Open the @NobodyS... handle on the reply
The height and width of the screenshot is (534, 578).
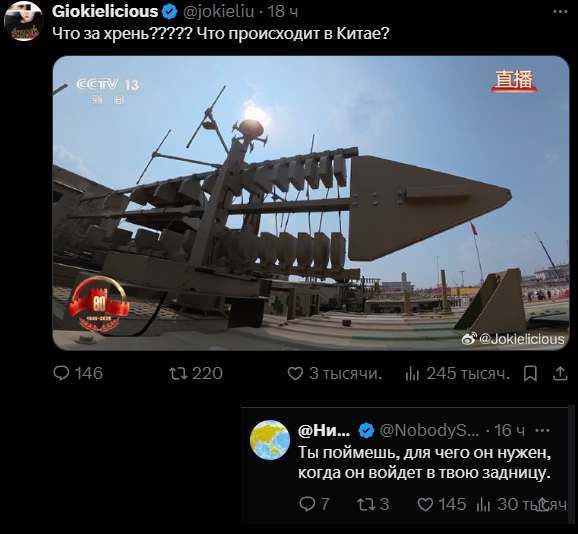click(x=429, y=430)
